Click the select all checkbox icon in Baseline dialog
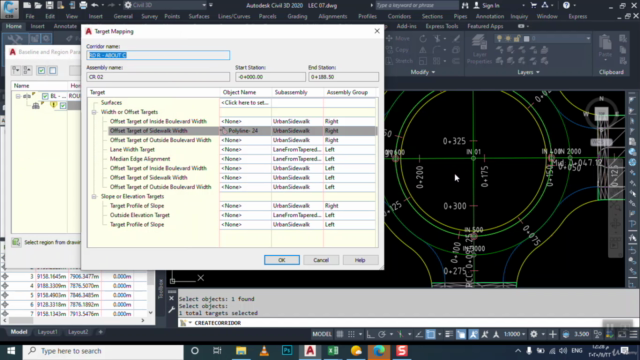The width and height of the screenshot is (640, 360). (41, 71)
